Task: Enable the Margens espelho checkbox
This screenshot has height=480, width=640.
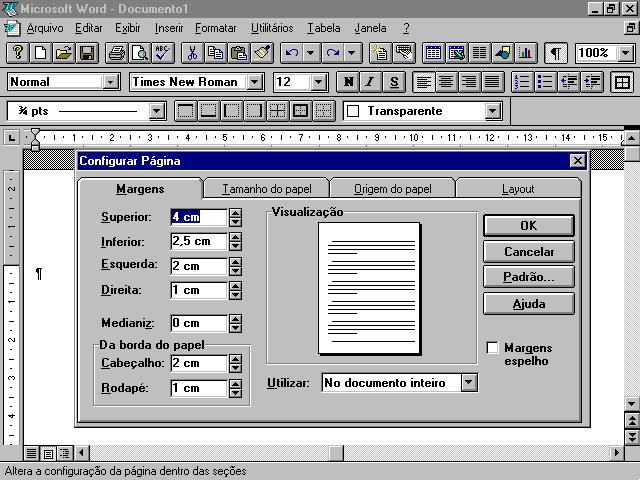Action: click(492, 348)
